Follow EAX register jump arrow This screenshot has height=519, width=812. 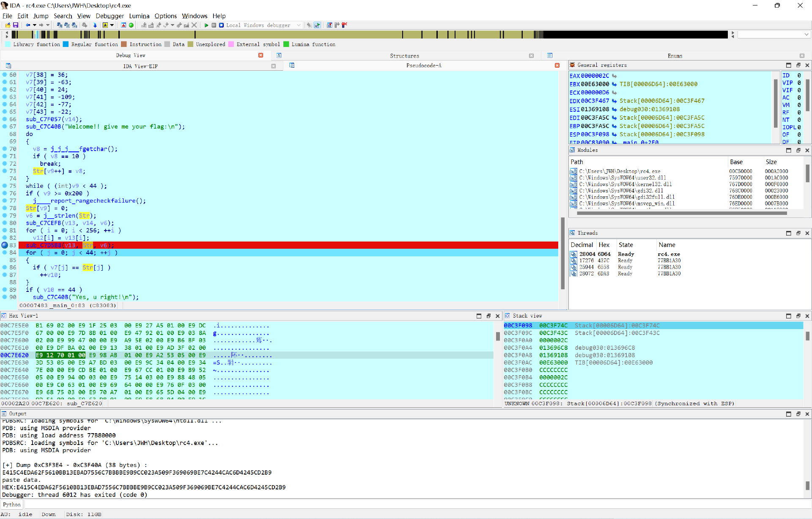614,76
